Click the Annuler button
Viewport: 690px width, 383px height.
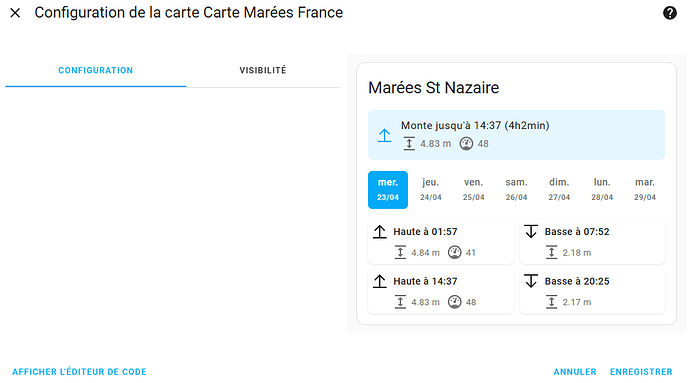point(575,372)
